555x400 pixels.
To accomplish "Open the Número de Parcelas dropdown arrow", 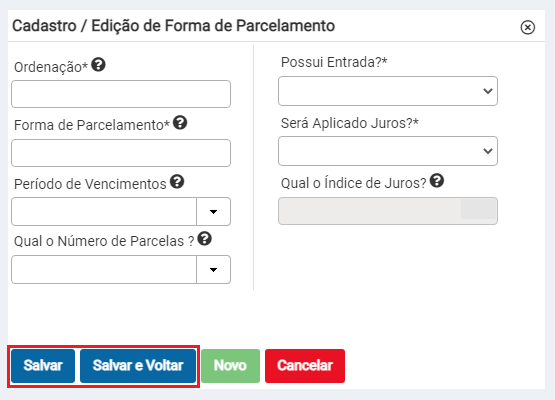I will (x=213, y=270).
